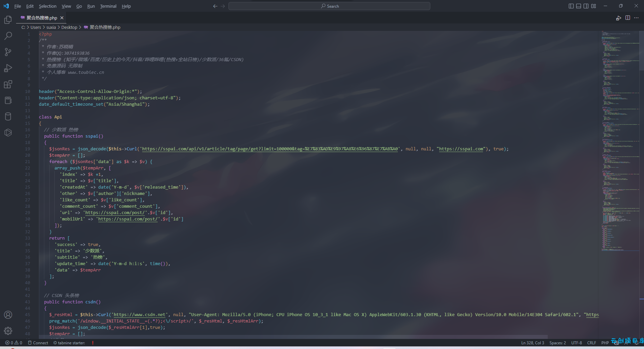Click Split Editor Right icon
Viewport: 644px width, 349px height.
(628, 18)
